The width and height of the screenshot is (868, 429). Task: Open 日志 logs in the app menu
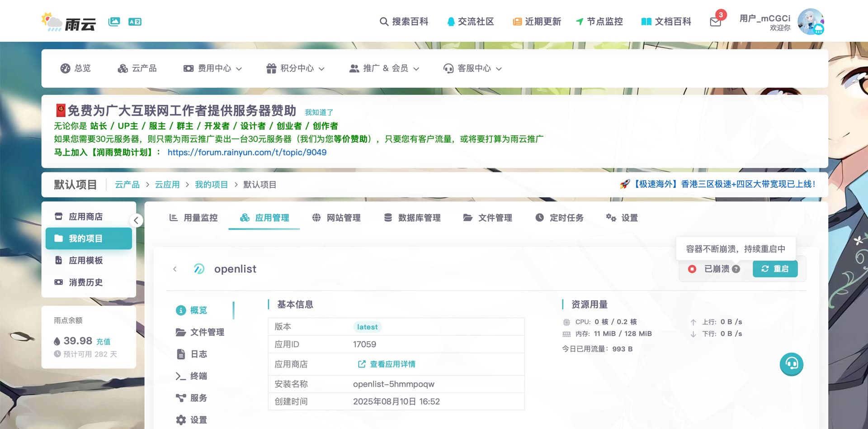click(x=191, y=354)
